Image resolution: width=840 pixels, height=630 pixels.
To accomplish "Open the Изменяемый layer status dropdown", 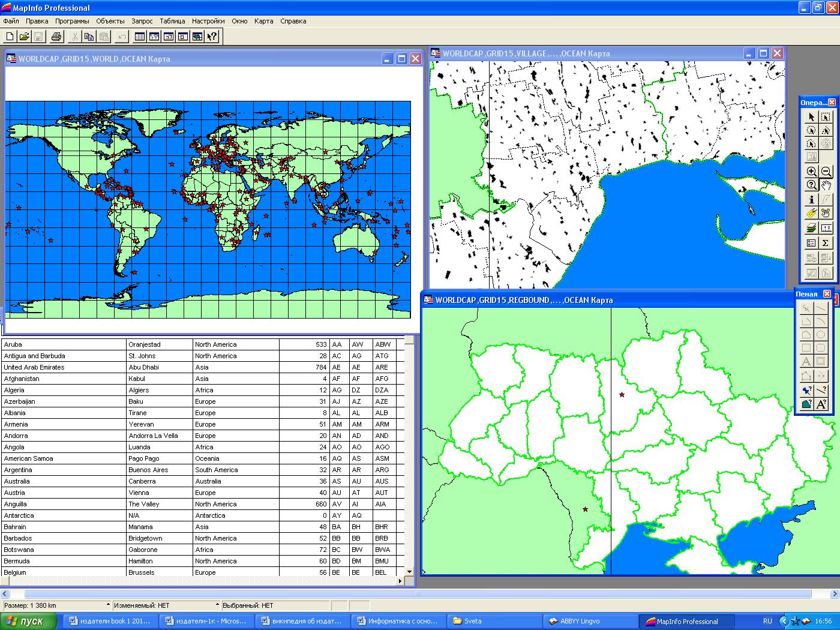I will [x=217, y=605].
